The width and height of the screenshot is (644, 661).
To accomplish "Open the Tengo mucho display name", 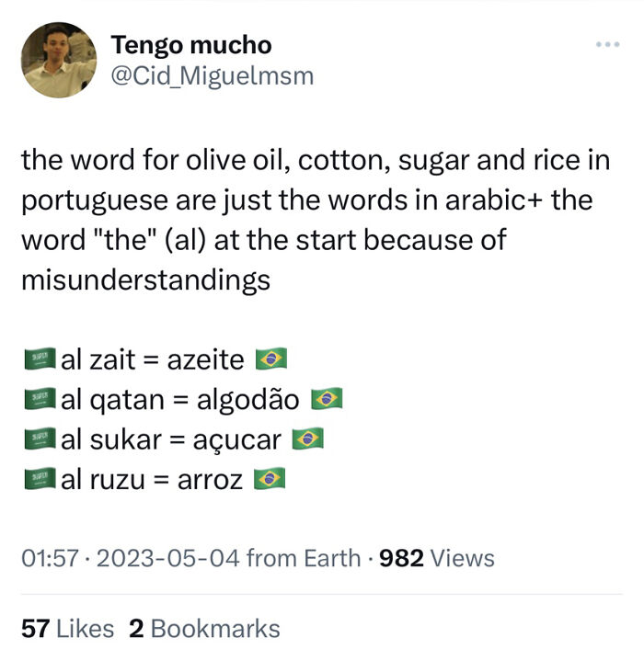I will click(x=191, y=44).
